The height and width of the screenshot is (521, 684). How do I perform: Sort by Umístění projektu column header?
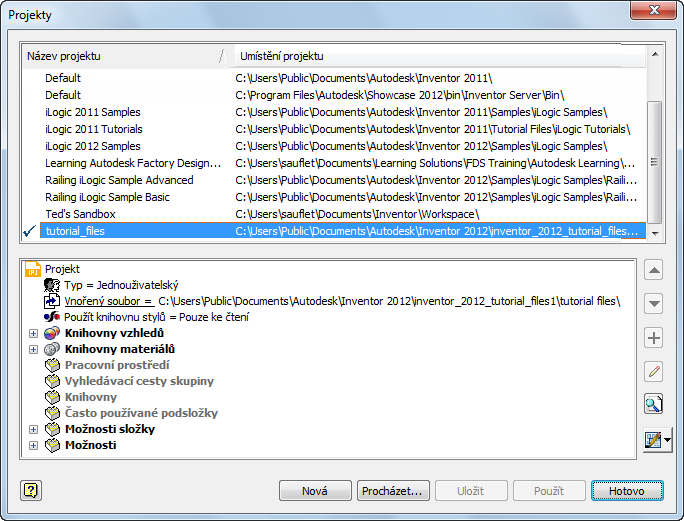440,56
